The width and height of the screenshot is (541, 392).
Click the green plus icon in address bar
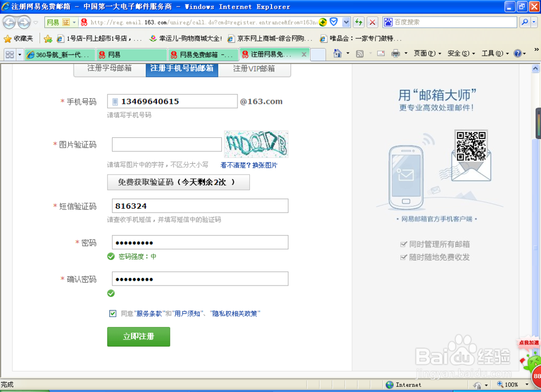[323, 22]
